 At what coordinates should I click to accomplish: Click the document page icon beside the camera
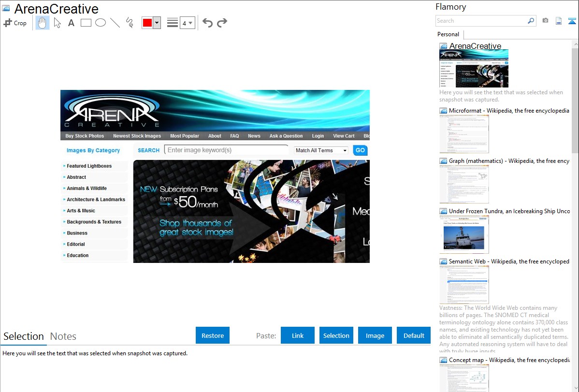point(559,21)
